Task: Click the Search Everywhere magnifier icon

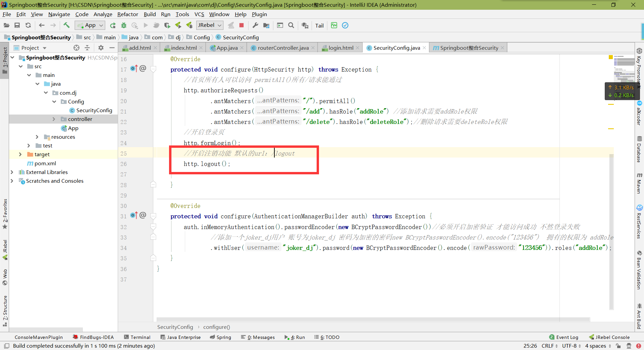Action: tap(291, 26)
